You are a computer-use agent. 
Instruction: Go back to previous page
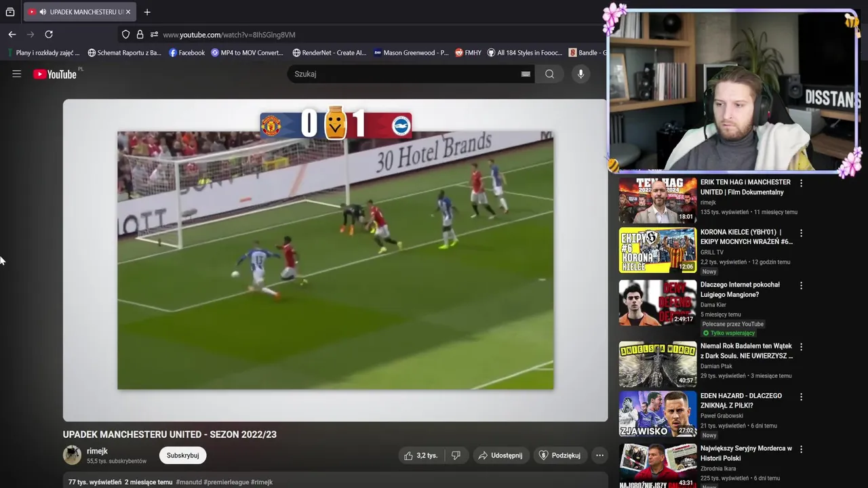(12, 35)
